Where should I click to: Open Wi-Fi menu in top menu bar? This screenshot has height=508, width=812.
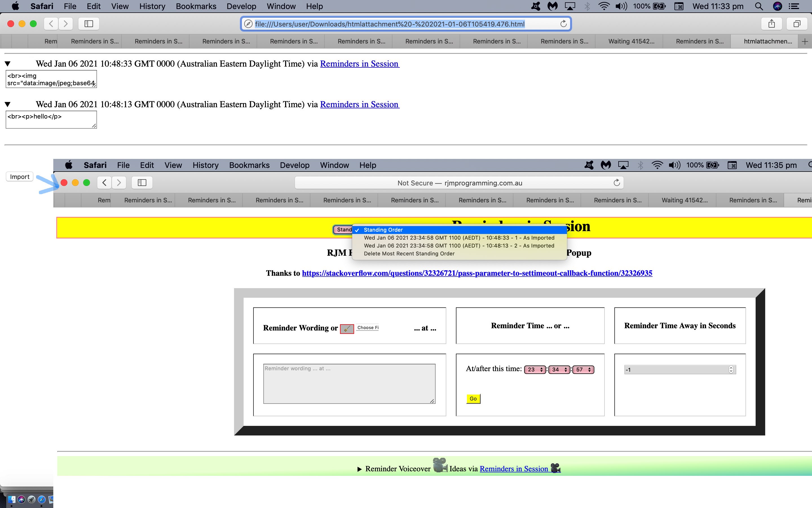pos(604,6)
